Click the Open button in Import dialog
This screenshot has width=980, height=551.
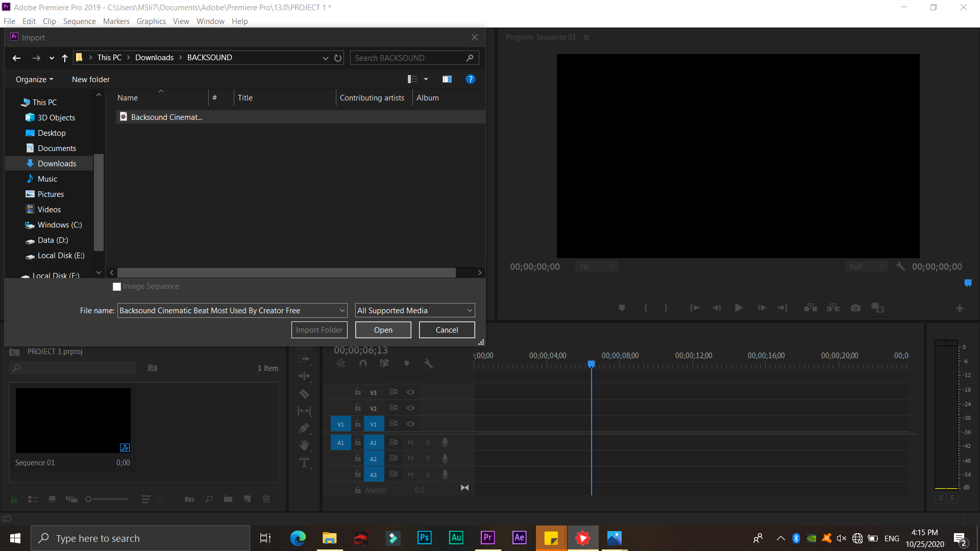tap(383, 330)
